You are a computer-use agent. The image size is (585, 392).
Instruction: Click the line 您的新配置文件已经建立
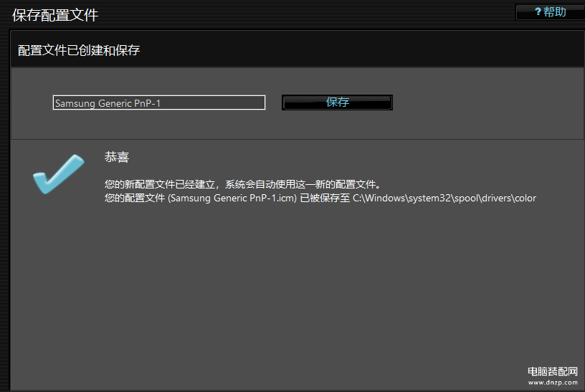click(x=242, y=184)
